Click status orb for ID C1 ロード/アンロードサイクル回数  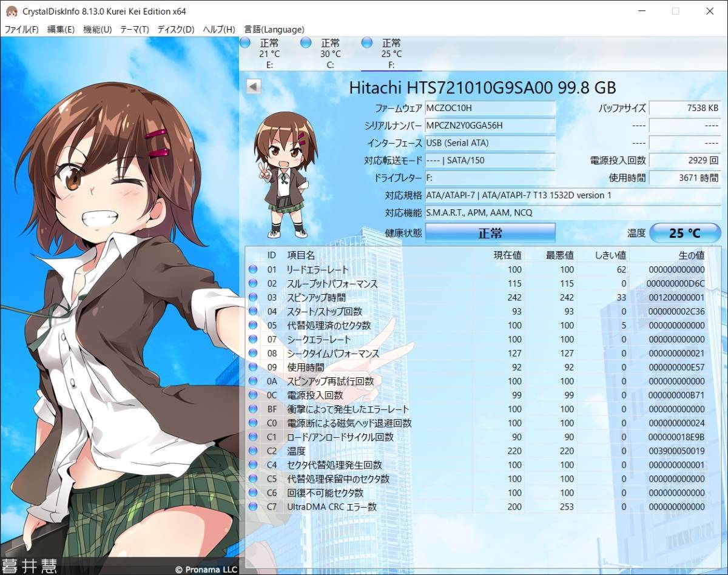pos(253,437)
